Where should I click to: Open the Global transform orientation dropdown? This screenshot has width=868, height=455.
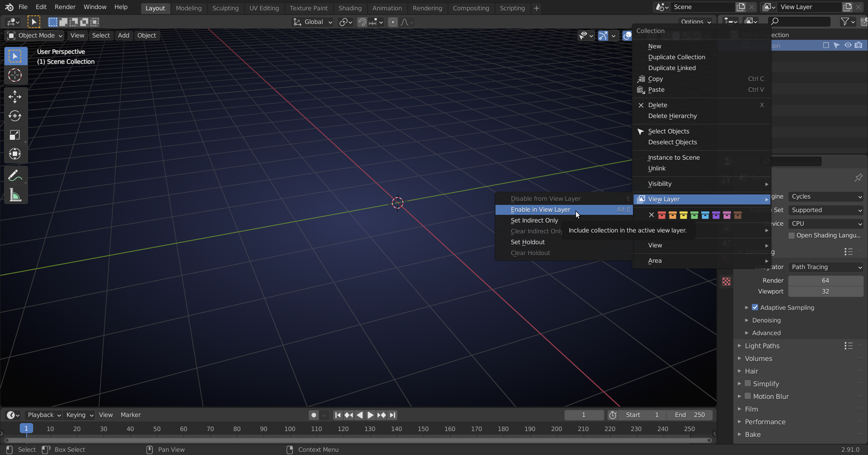click(x=312, y=22)
